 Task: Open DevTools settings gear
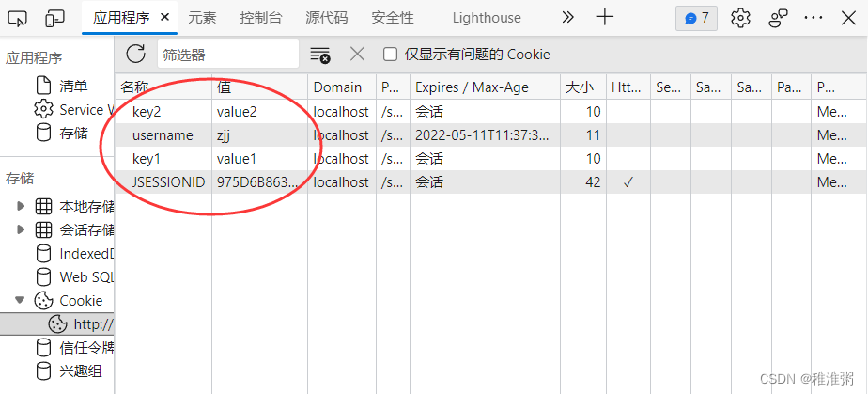[x=740, y=18]
